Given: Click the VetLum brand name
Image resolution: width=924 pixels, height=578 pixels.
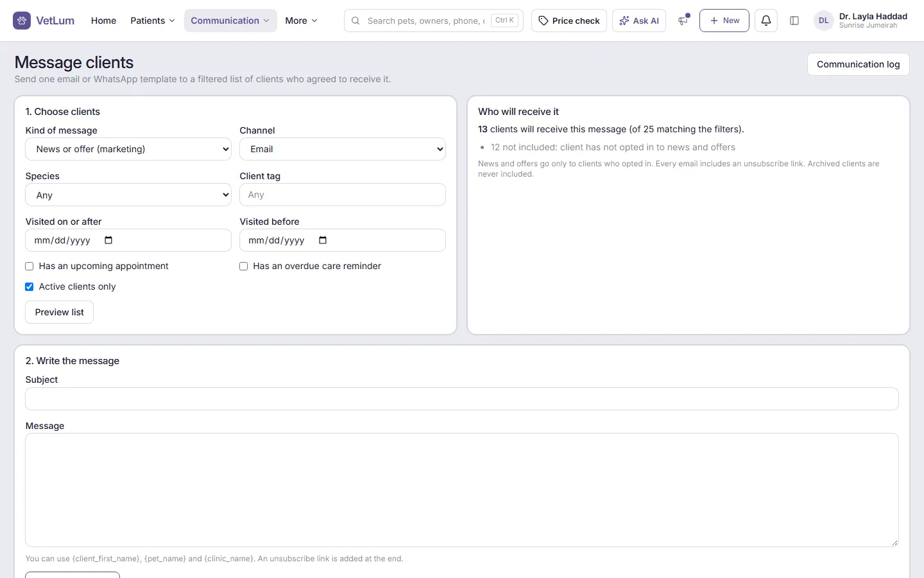Looking at the screenshot, I should 55,21.
